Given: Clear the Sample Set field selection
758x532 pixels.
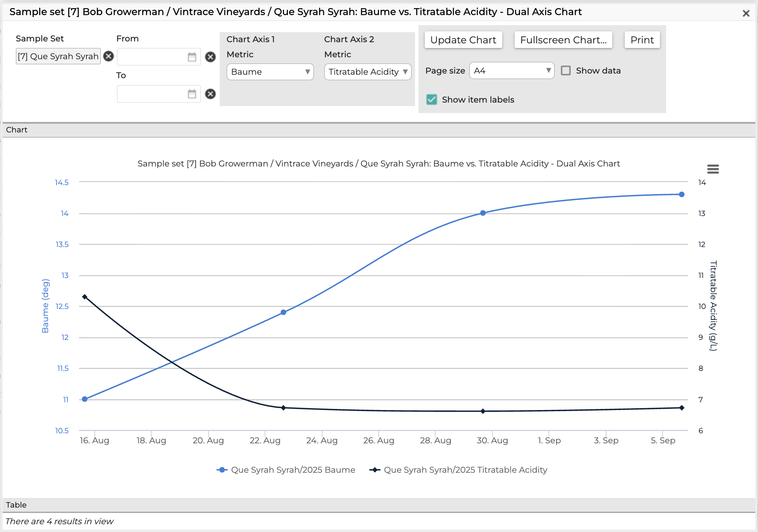Looking at the screenshot, I should point(109,56).
